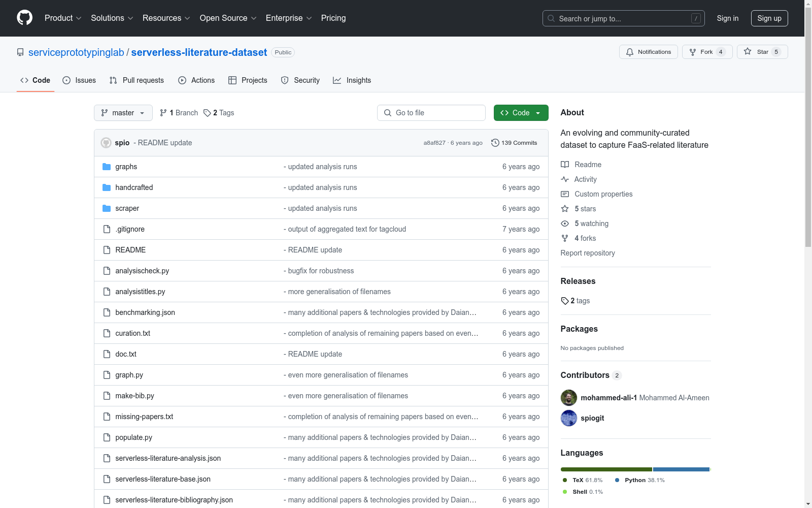Click the Go to file search field
This screenshot has width=812, height=508.
click(x=431, y=113)
